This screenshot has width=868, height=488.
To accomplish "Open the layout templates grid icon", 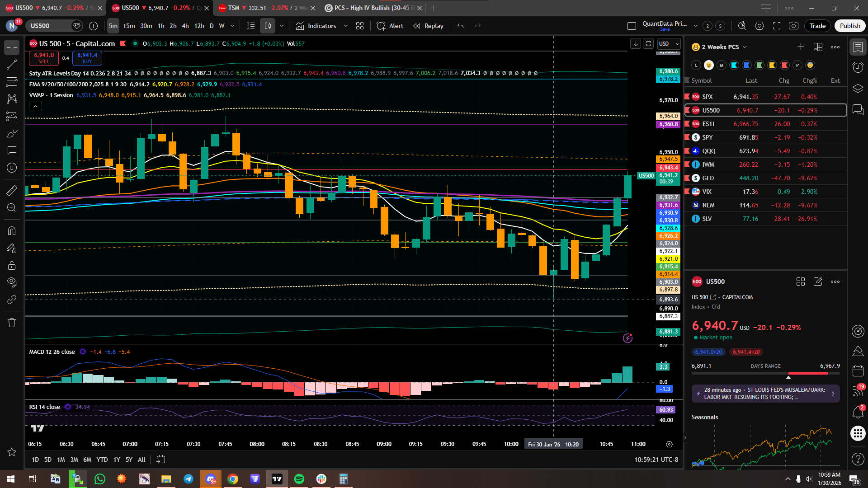I will [360, 26].
